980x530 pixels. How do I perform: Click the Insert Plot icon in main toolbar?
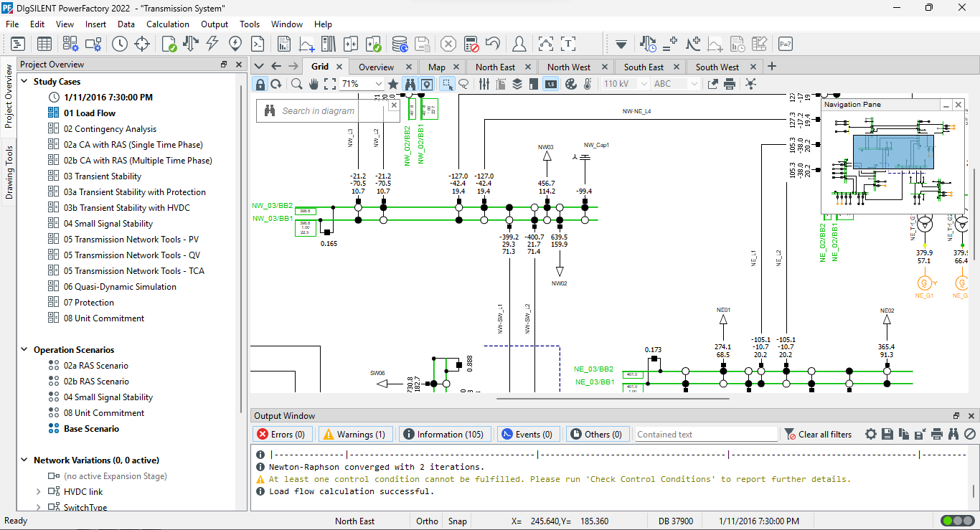click(307, 44)
